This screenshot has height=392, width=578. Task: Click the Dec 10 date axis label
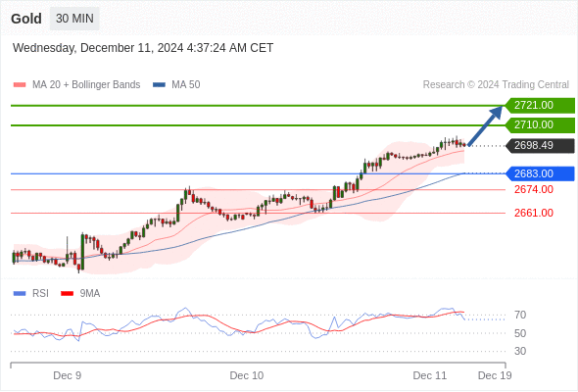click(x=247, y=375)
